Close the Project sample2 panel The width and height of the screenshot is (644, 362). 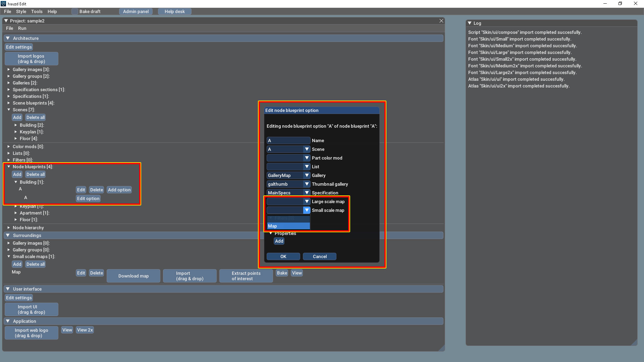(x=441, y=21)
